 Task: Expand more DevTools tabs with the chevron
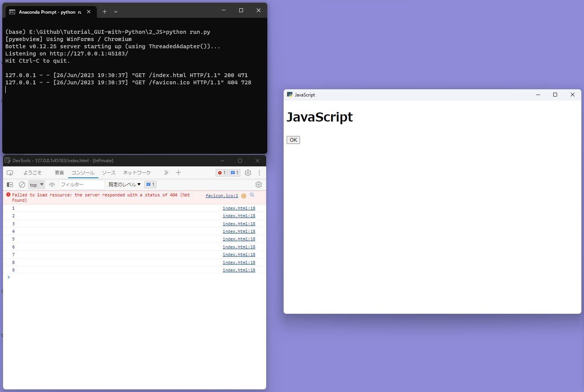(166, 173)
